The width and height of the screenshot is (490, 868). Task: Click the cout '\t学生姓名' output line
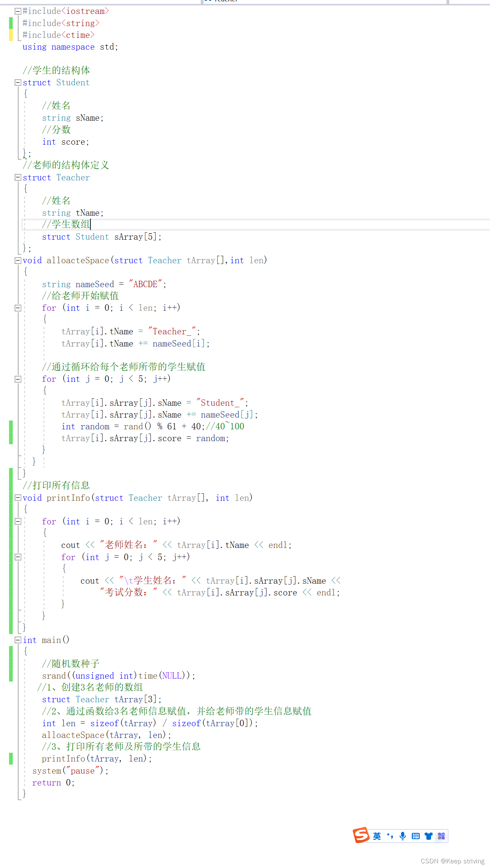[211, 581]
